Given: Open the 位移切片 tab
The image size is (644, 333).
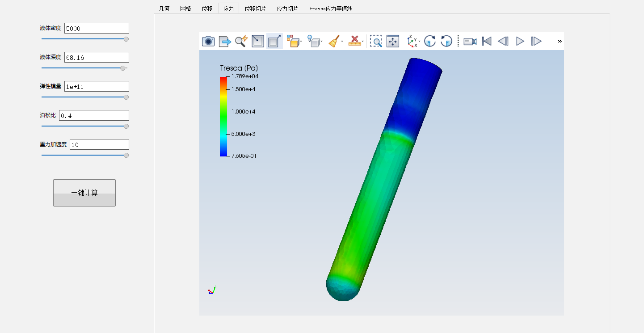Looking at the screenshot, I should (255, 8).
